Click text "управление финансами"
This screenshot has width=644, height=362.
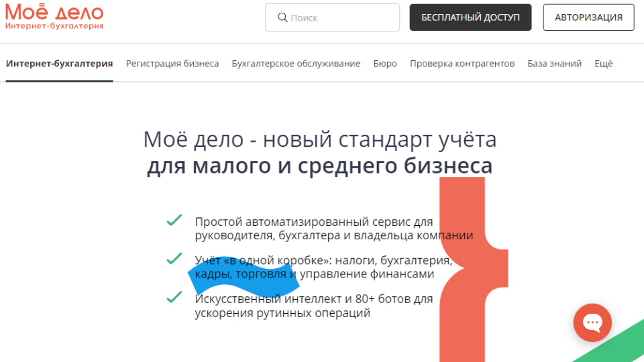click(x=367, y=274)
